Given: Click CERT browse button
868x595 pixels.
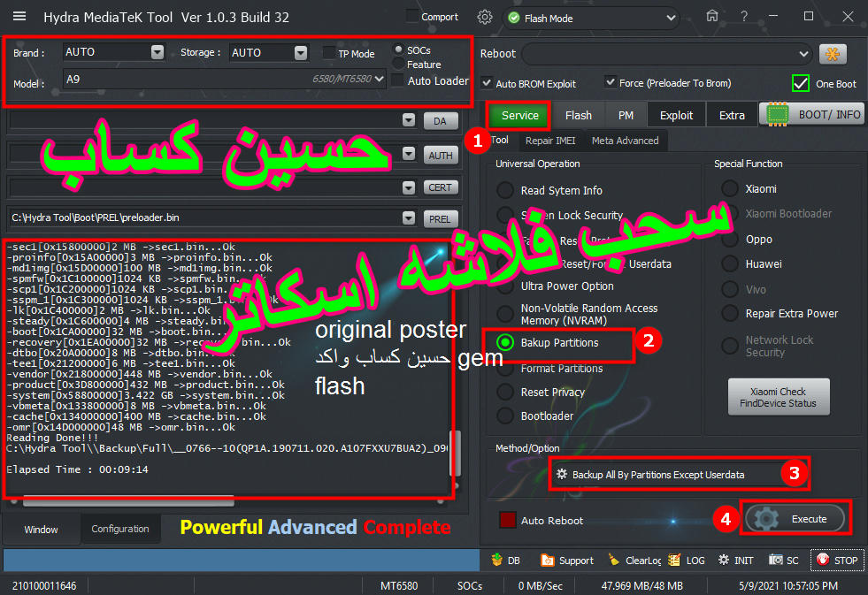Looking at the screenshot, I should (440, 187).
